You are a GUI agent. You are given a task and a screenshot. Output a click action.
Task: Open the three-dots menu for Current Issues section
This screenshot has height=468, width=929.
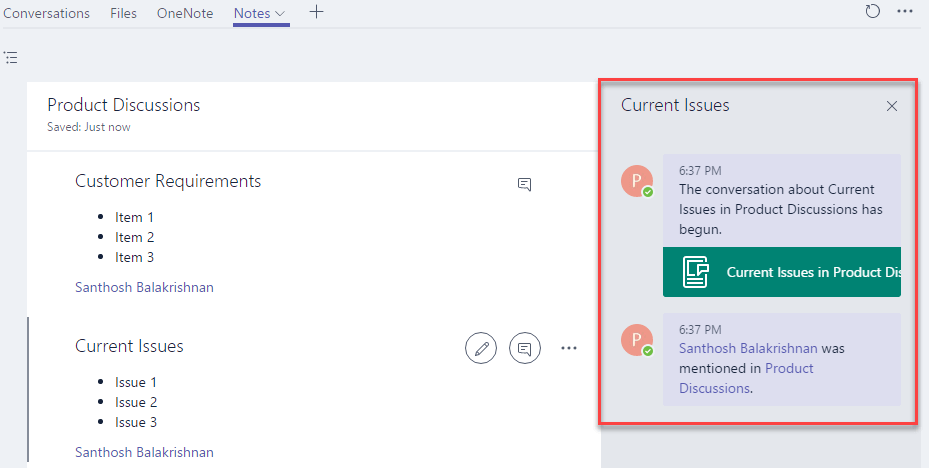pos(569,348)
